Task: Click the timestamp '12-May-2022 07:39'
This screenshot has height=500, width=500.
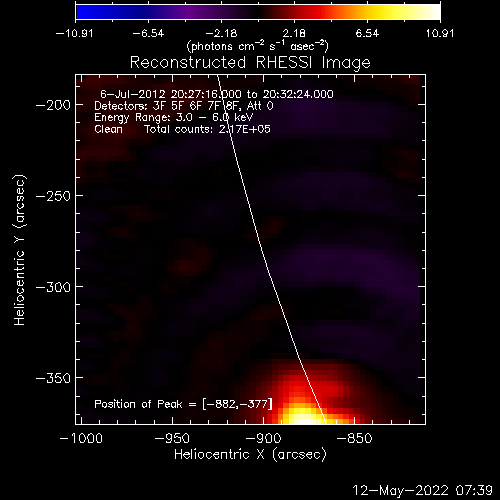Action: click(422, 490)
